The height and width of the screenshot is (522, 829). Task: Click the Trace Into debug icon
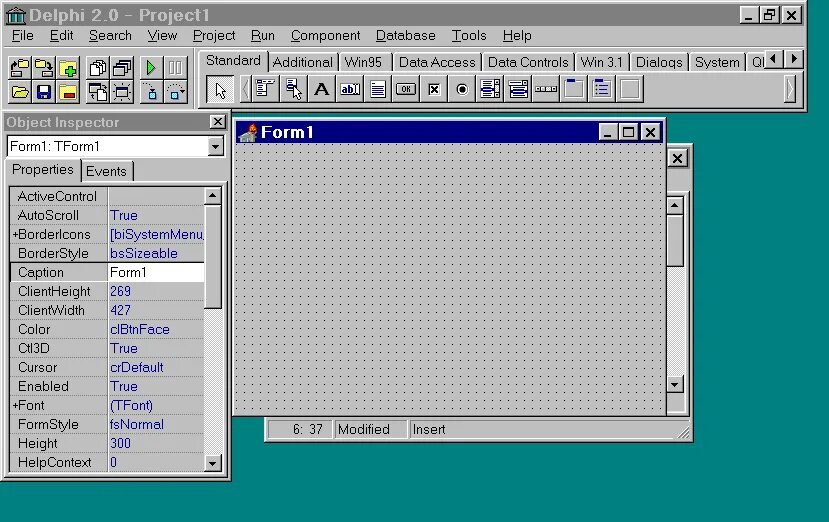pyautogui.click(x=151, y=92)
